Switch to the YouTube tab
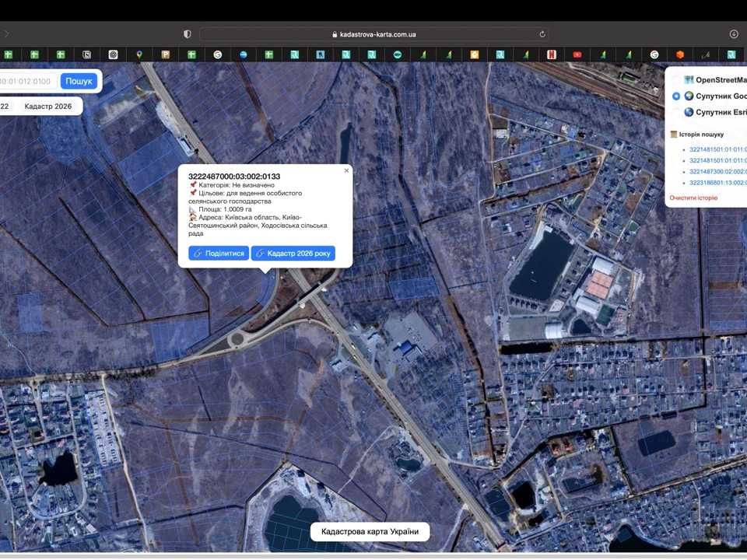The height and width of the screenshot is (560, 747). [x=577, y=54]
